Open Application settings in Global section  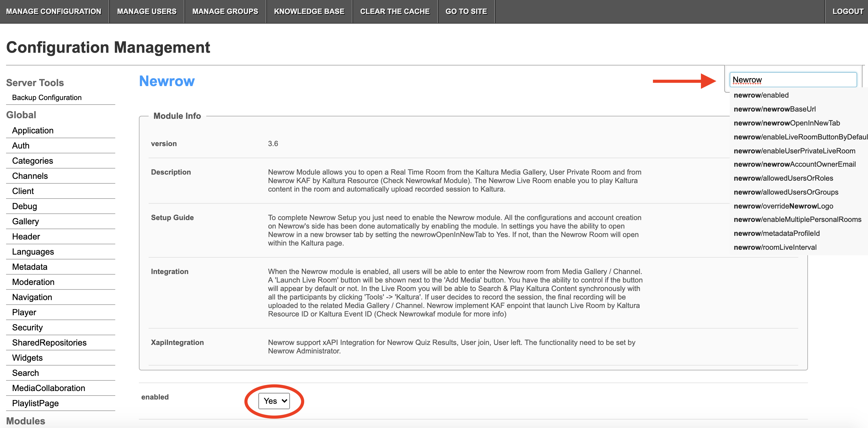coord(33,130)
